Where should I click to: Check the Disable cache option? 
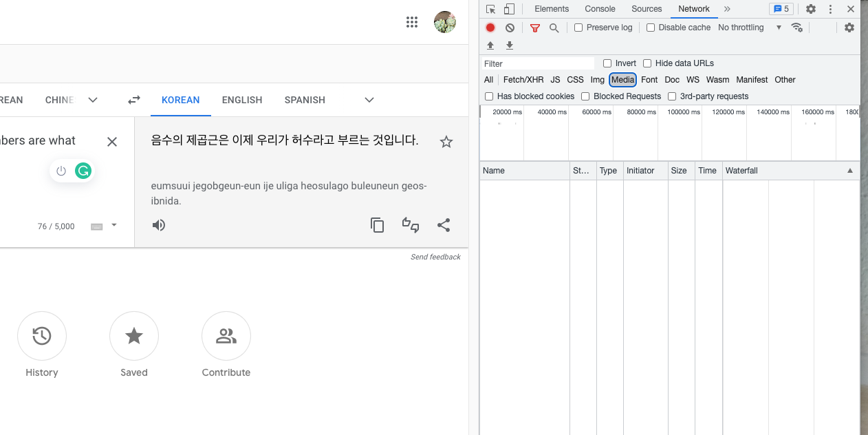651,28
